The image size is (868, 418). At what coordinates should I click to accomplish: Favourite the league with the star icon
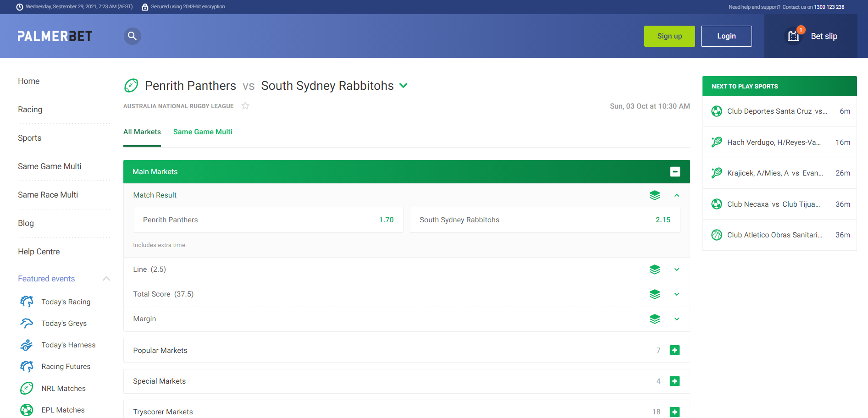(245, 106)
